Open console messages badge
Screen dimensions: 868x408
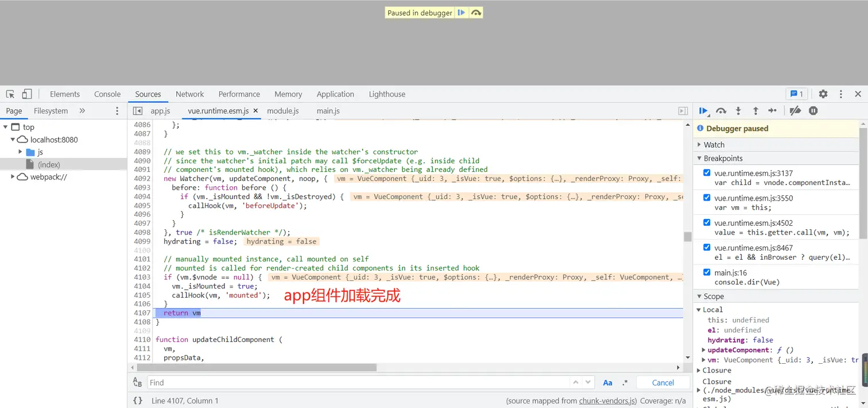pyautogui.click(x=797, y=94)
